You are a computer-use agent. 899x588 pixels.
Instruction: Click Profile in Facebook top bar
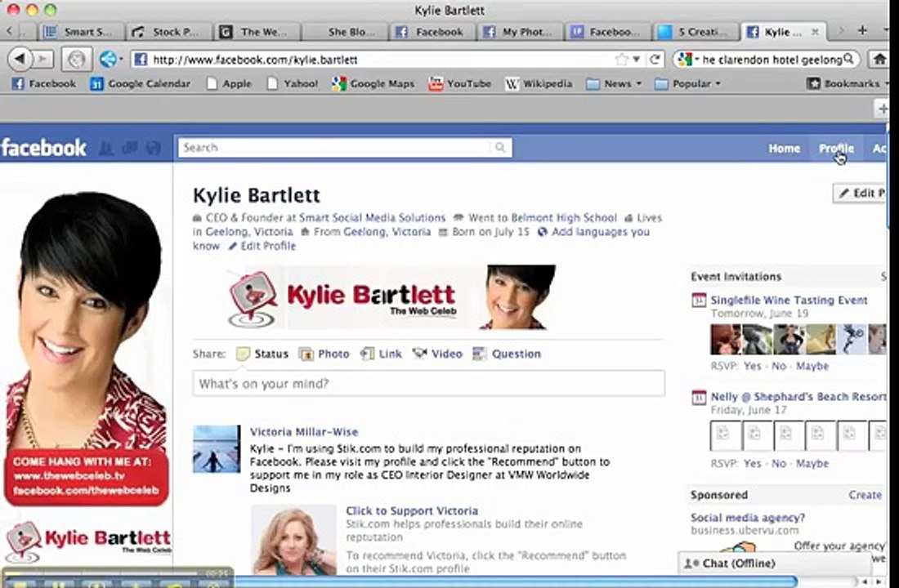coord(836,149)
